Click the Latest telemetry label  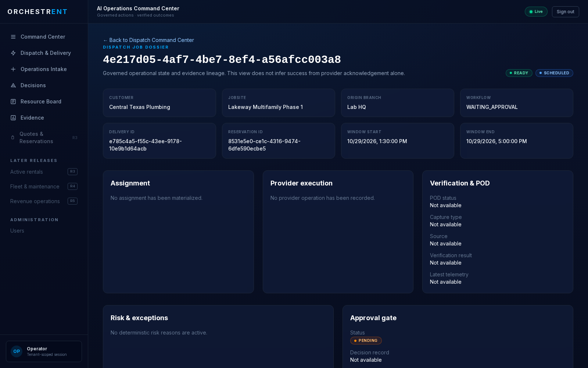[449, 275]
